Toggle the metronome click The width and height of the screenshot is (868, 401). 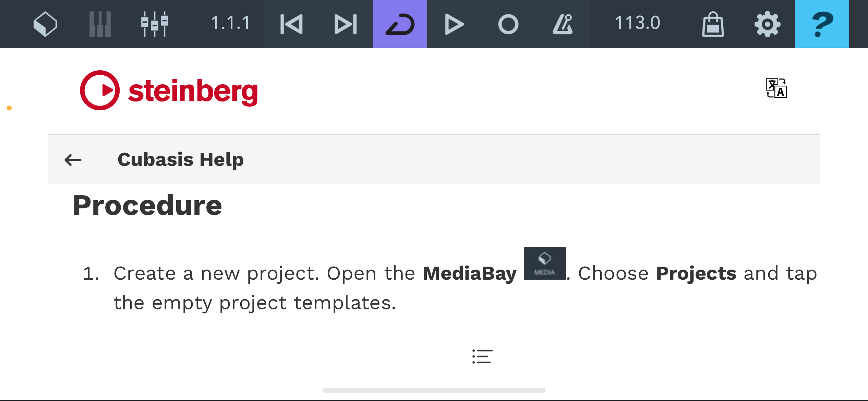click(563, 24)
